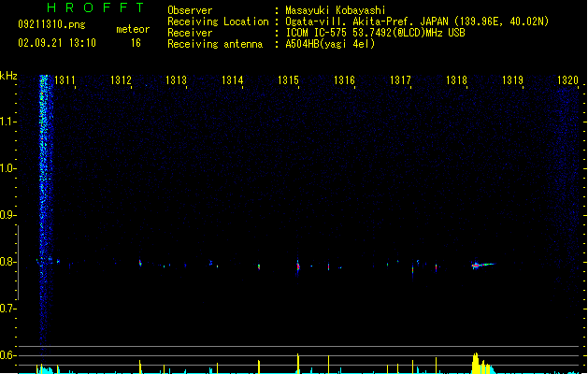588x374 pixels.
Task: Click the 1317 time marker
Action: 400,80
